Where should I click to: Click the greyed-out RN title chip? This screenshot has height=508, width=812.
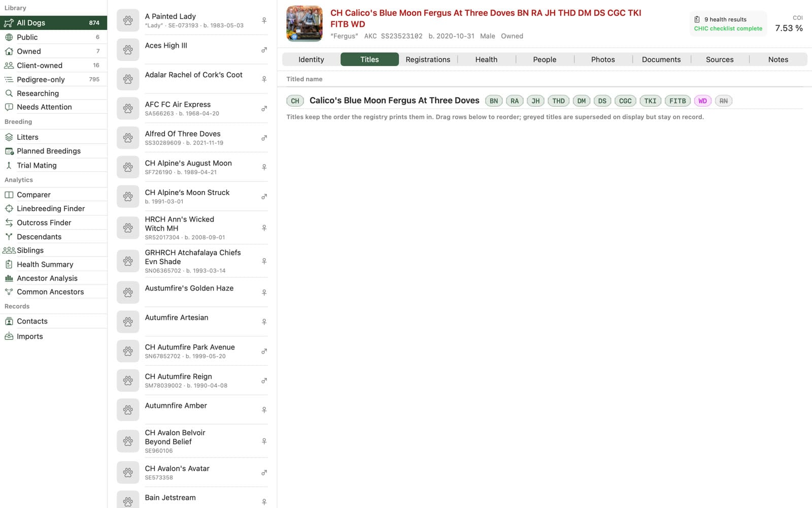point(724,101)
